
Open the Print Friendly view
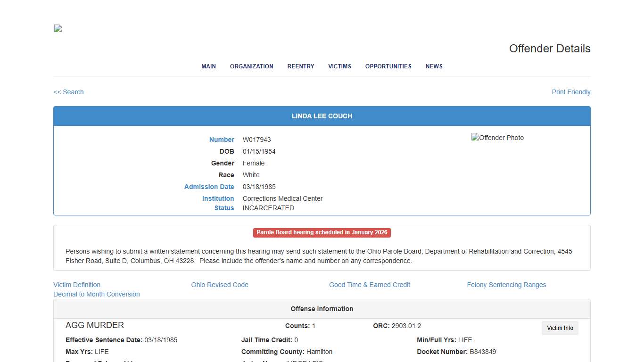coord(571,92)
